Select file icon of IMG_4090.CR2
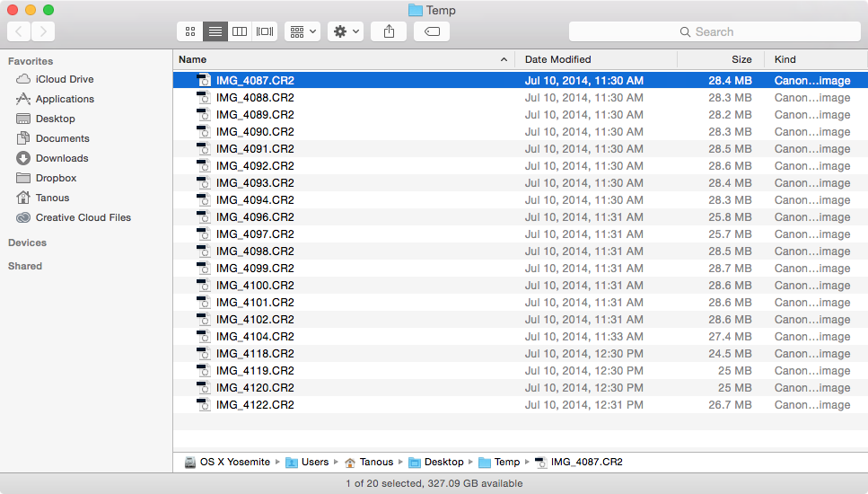The height and width of the screenshot is (494, 868). [204, 132]
